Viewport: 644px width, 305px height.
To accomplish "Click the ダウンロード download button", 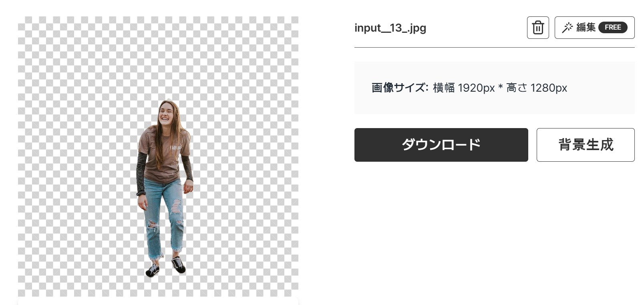I will coord(441,145).
